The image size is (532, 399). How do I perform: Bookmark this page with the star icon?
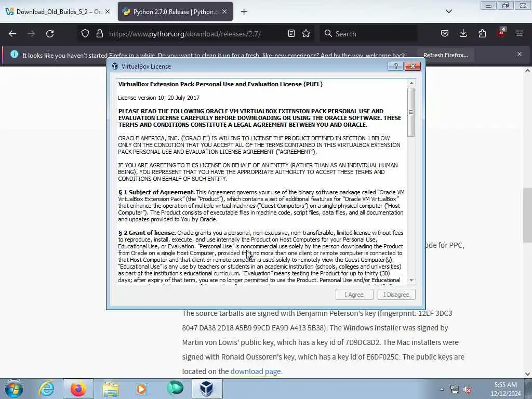(x=306, y=34)
